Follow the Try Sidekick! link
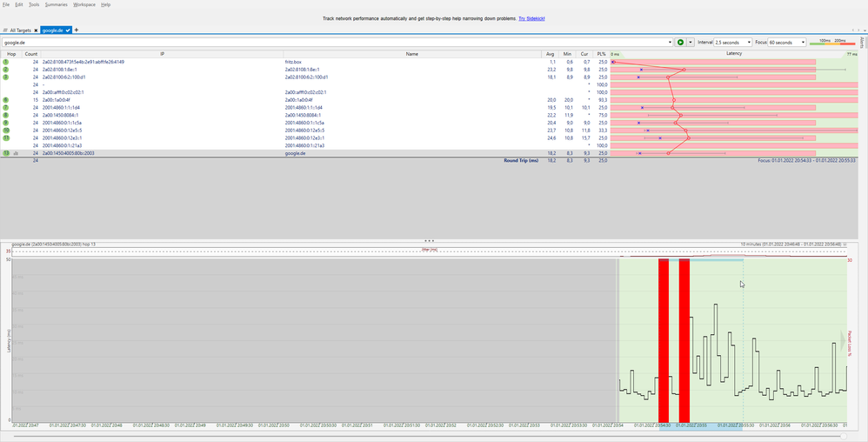This screenshot has width=868, height=442. coord(531,18)
